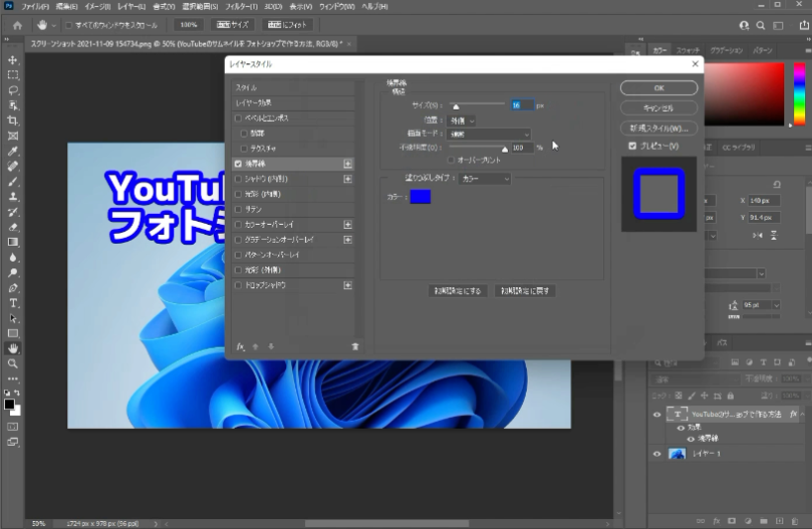Click the add layer mask icon

[x=732, y=521]
